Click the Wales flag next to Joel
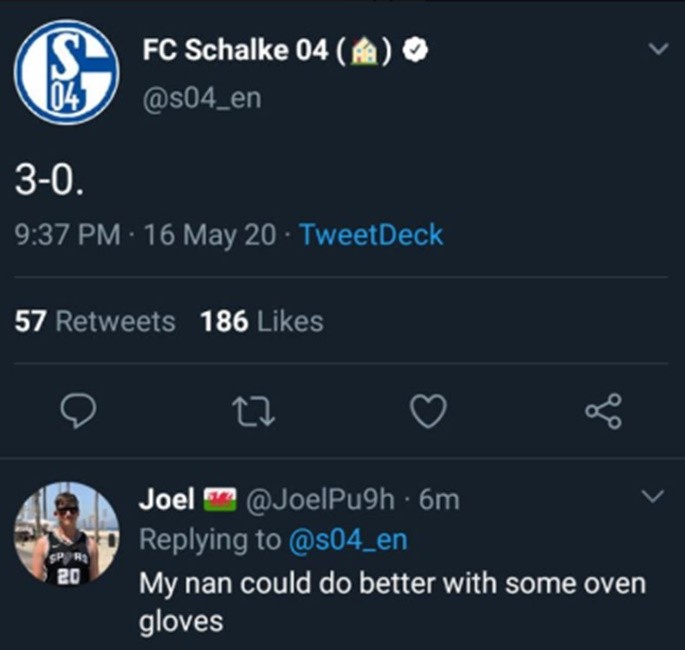The height and width of the screenshot is (650, 685). coord(217,499)
